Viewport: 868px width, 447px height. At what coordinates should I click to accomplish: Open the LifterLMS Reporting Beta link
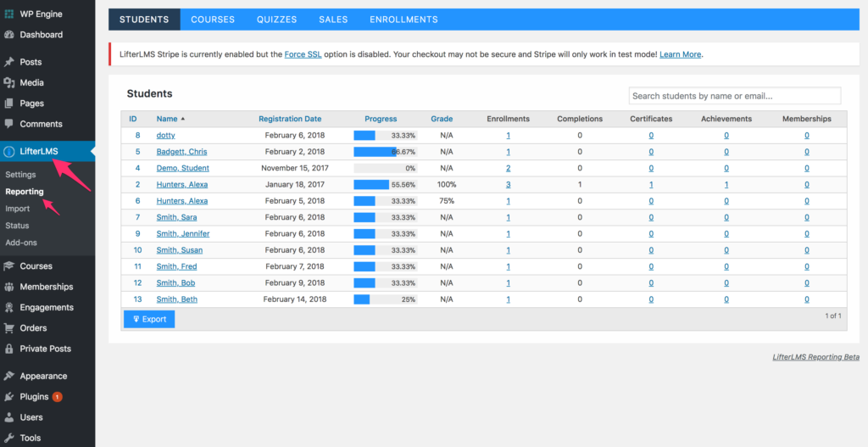pos(816,357)
